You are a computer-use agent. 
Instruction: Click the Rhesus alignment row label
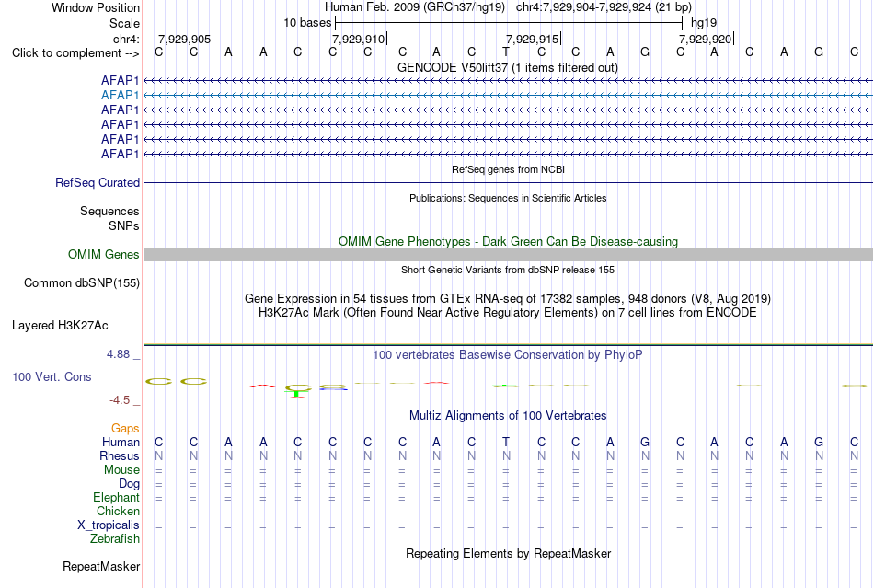tap(120, 456)
